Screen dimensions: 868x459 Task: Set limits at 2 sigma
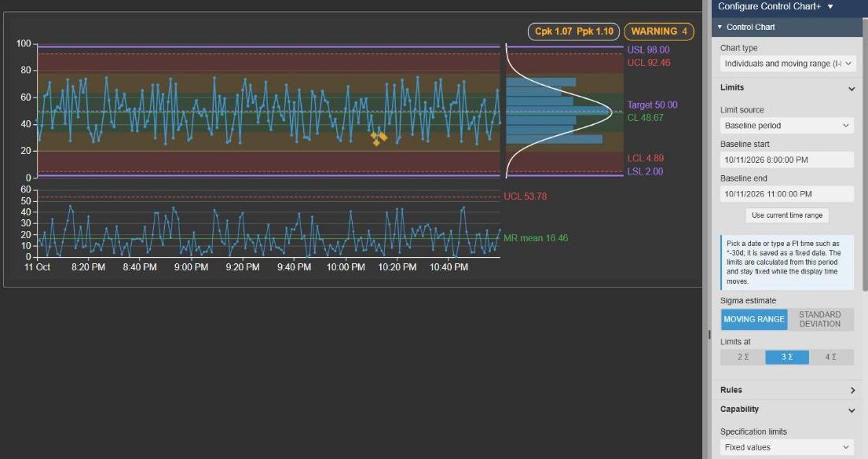pos(743,357)
